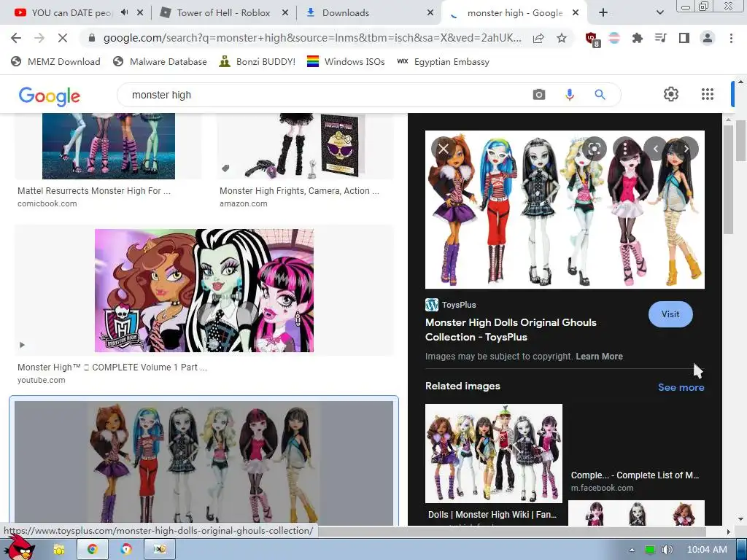747x560 pixels.
Task: Select the highlighted six dolls result image
Action: tap(204, 462)
